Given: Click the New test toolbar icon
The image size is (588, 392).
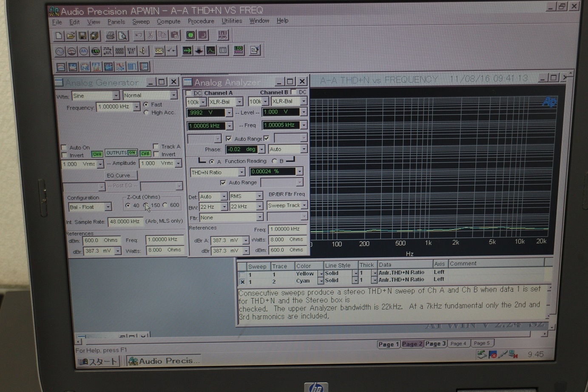Looking at the screenshot, I should tap(59, 35).
